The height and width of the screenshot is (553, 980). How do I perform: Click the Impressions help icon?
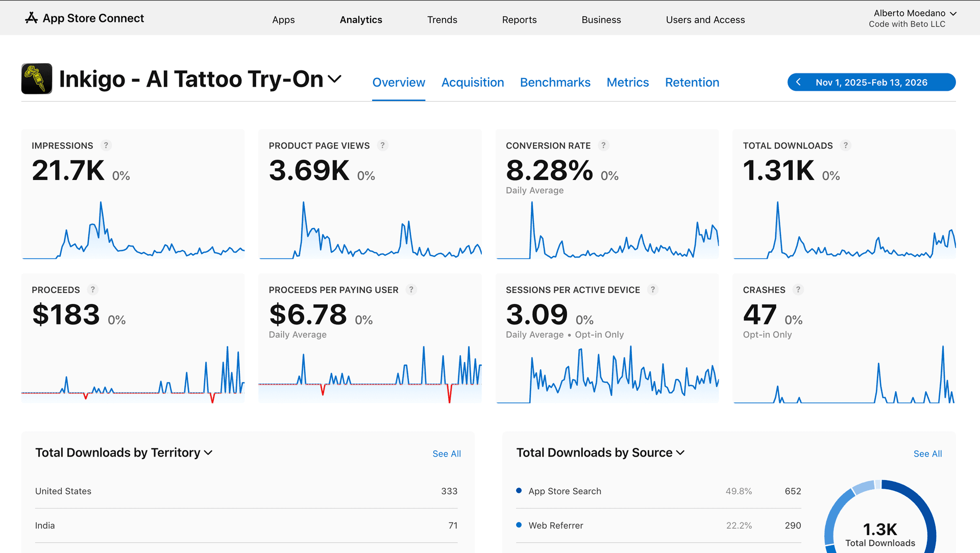pyautogui.click(x=106, y=145)
